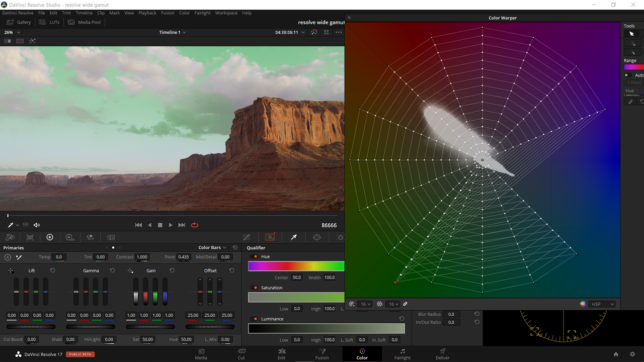Open the Workspace menu
This screenshot has width=644, height=362.
(226, 13)
